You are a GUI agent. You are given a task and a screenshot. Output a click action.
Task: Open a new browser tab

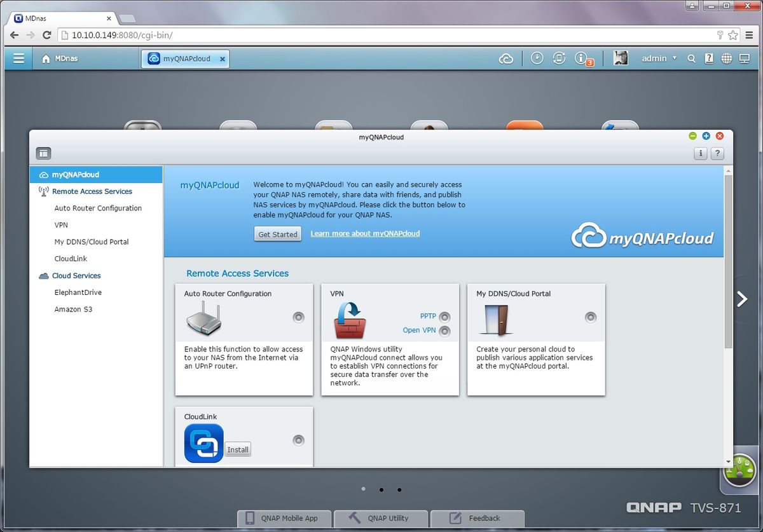127,18
